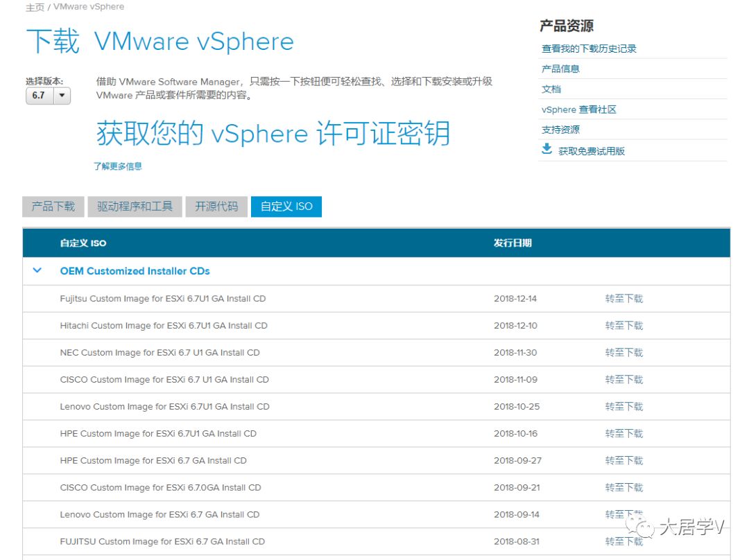Visit the vSphere 查看社区 link
The width and height of the screenshot is (749, 560).
578,110
